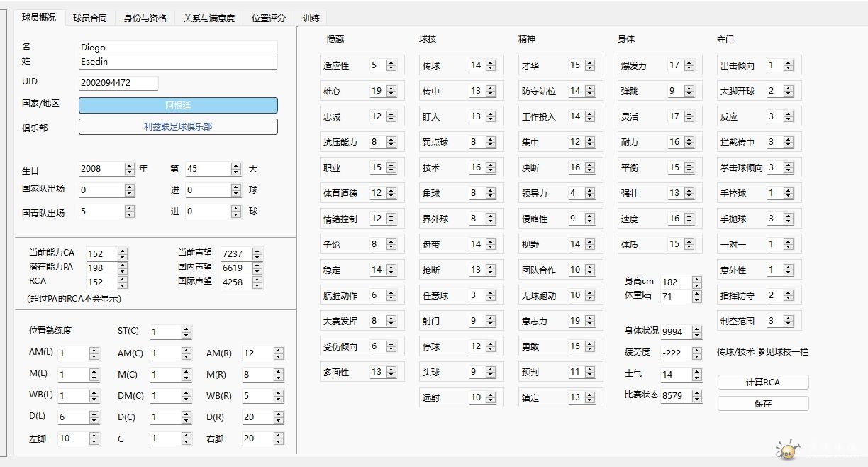Click the 姓 field containing Esedin
The image size is (868, 467).
[x=178, y=62]
